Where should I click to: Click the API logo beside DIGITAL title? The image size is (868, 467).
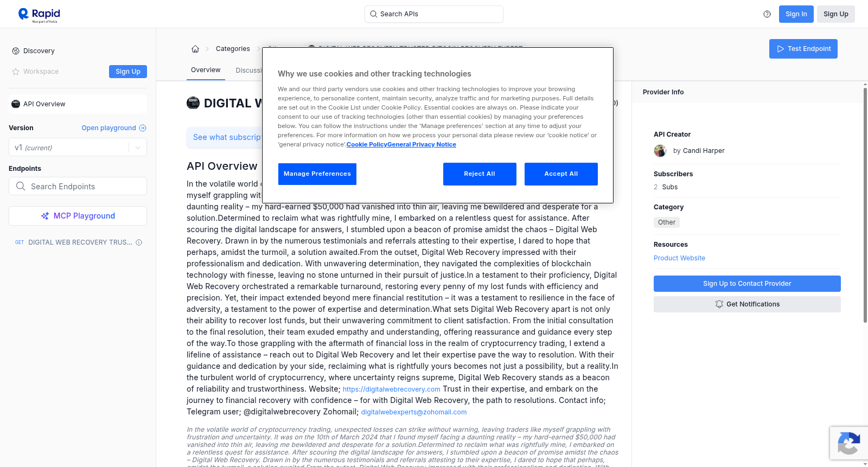(x=193, y=103)
